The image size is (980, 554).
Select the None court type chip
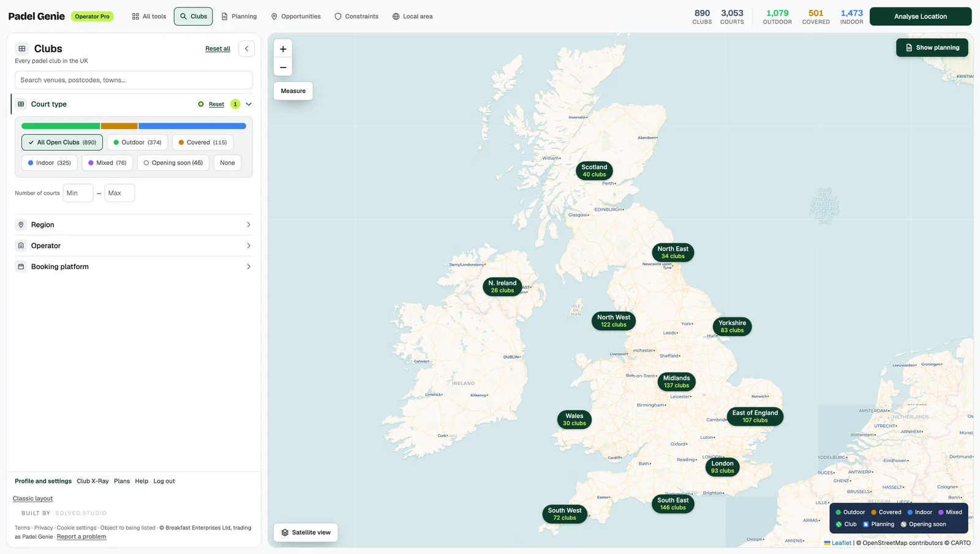click(x=227, y=163)
